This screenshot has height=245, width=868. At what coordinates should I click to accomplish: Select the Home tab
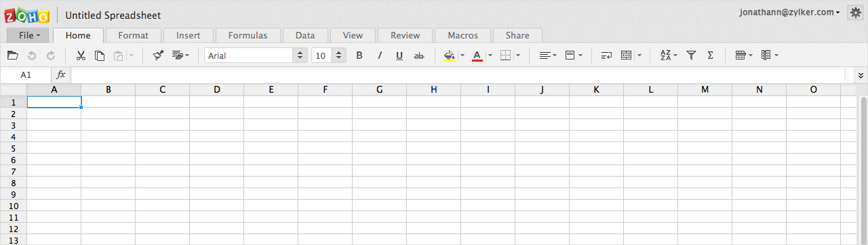point(78,35)
